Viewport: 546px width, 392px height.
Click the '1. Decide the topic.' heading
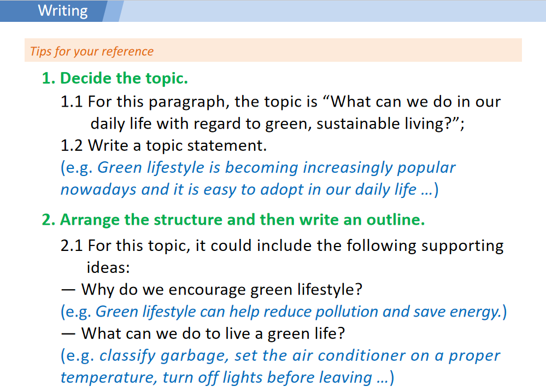click(x=115, y=78)
